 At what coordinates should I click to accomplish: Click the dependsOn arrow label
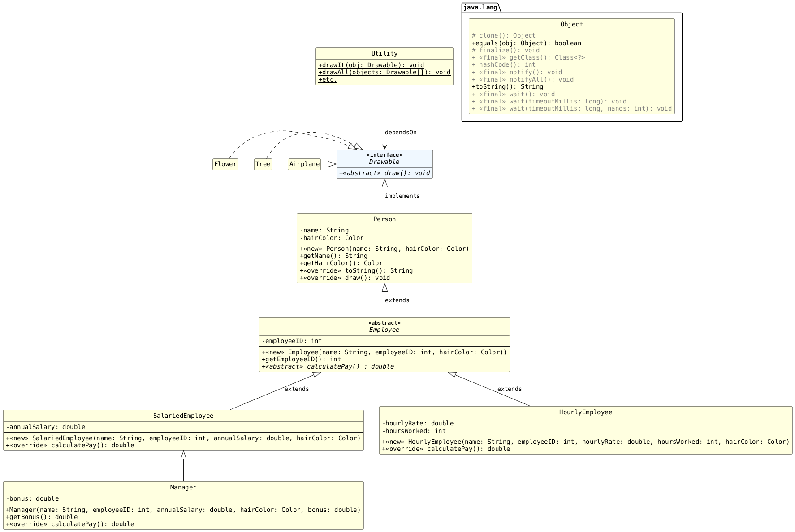pyautogui.click(x=401, y=133)
